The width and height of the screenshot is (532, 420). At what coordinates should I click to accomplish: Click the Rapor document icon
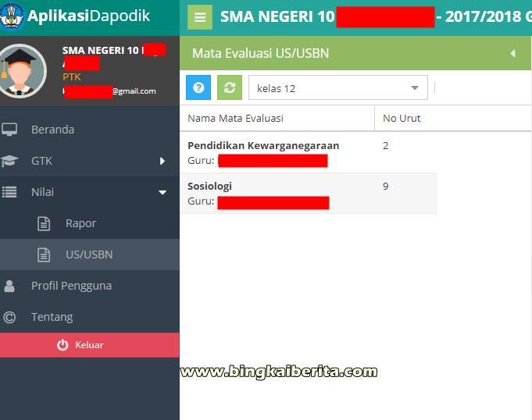pyautogui.click(x=44, y=224)
